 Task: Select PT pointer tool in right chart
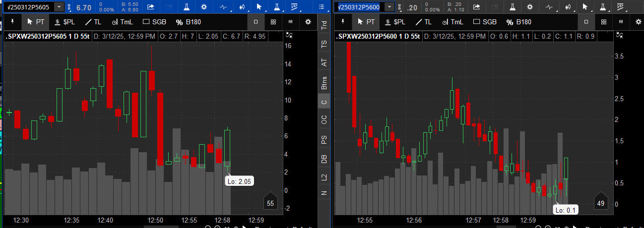tap(366, 22)
